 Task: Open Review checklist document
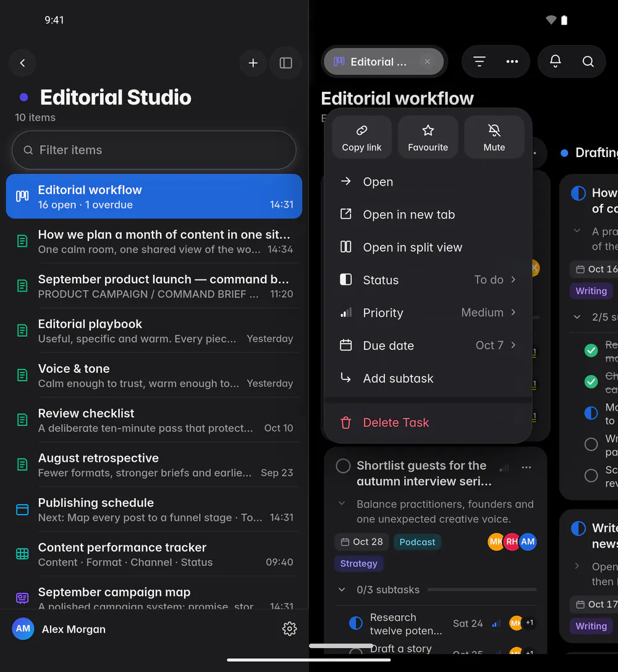tap(154, 420)
